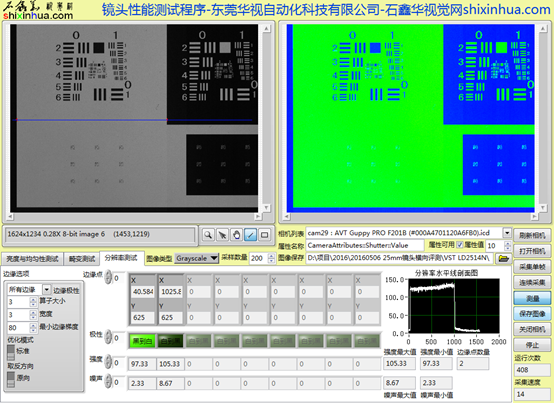Click the 强度最小值 value 97.33

(x=436, y=363)
